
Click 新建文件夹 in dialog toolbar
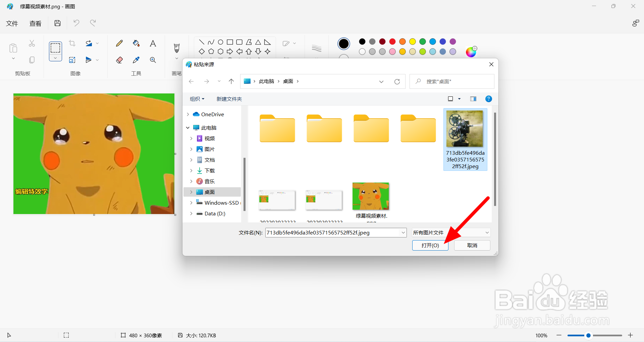coord(229,99)
